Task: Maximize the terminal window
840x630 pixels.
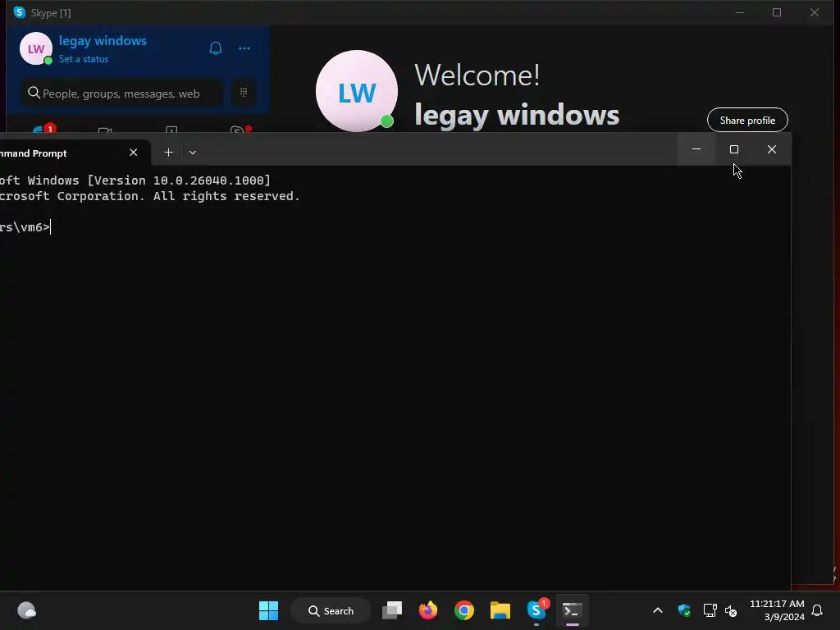Action: click(734, 149)
